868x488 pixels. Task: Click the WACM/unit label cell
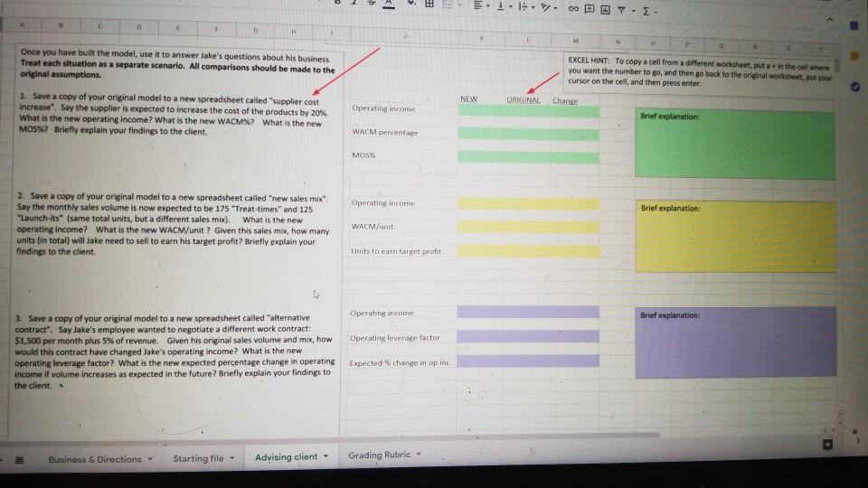pos(373,226)
